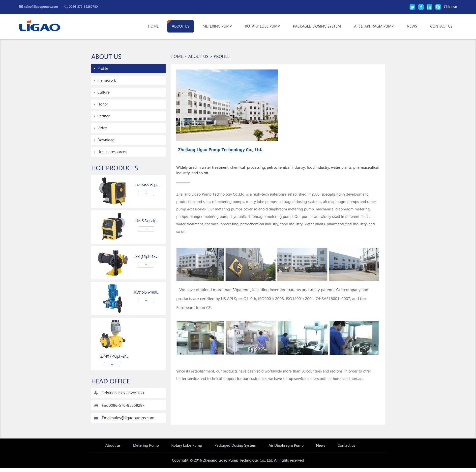476x472 pixels.
Task: Expand the 2JMX product plus button
Action: [x=112, y=364]
